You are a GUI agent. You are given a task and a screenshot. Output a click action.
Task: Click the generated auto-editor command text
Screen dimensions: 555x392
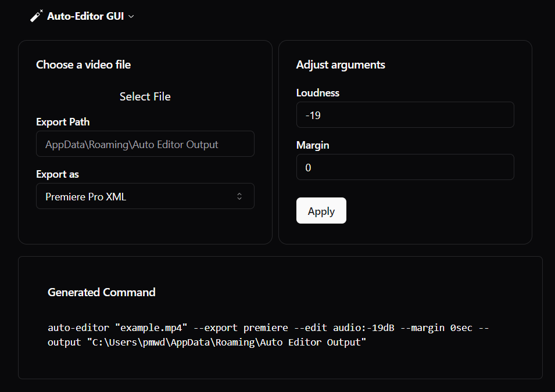[268, 335]
